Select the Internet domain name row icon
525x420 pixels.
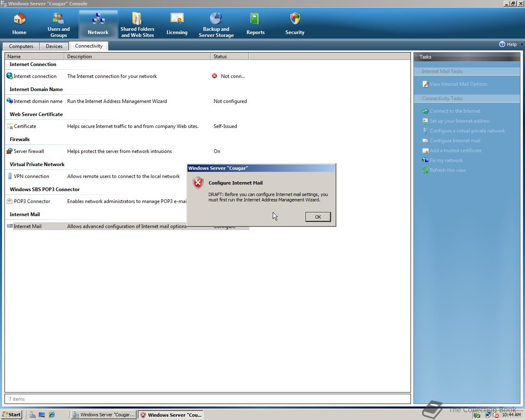click(10, 101)
